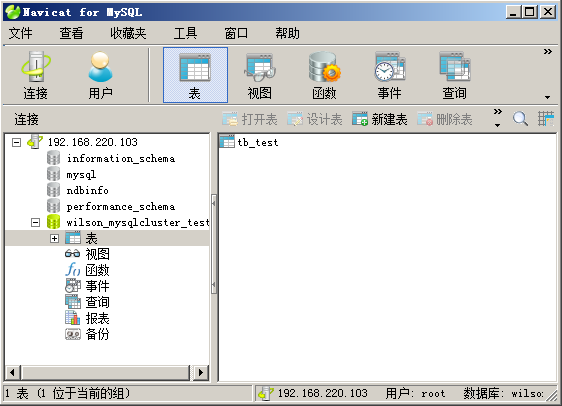
Task: Open the 查询 query toolbar icon
Action: coord(454,75)
